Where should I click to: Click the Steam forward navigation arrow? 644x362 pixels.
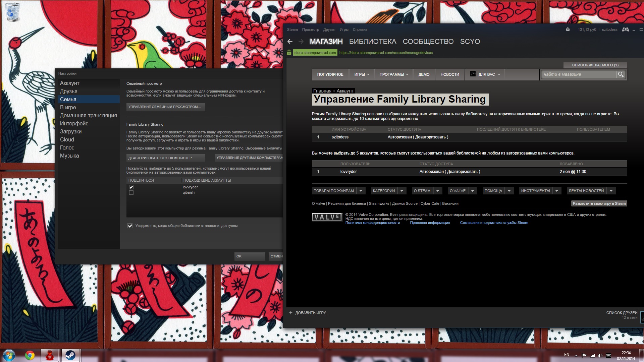point(301,42)
